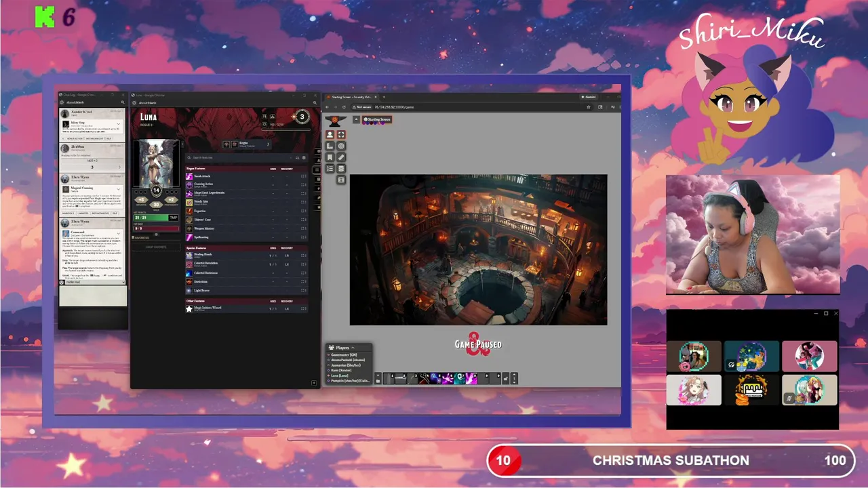Viewport: 868px width, 488px height.
Task: Click the K icon in stream overlay
Action: coord(45,17)
